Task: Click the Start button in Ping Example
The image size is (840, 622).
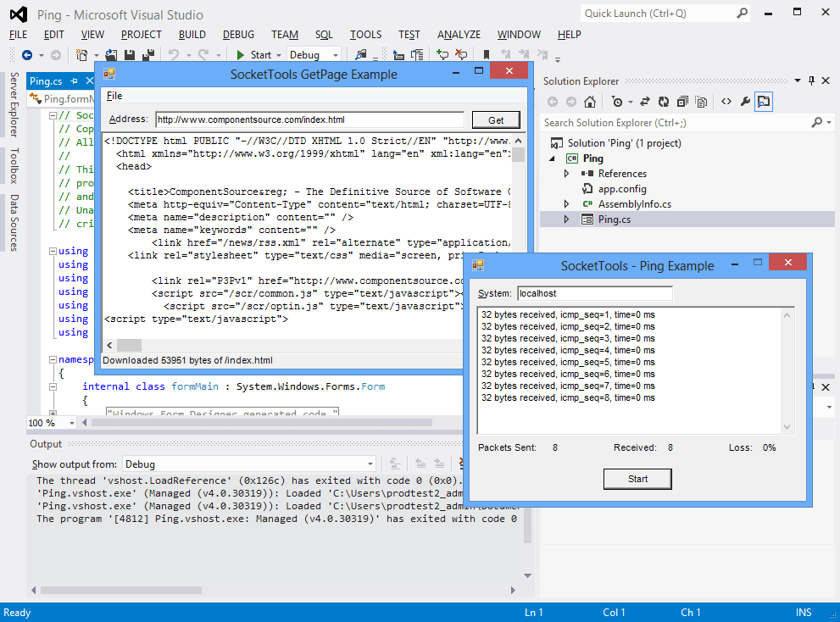Action: pos(637,479)
